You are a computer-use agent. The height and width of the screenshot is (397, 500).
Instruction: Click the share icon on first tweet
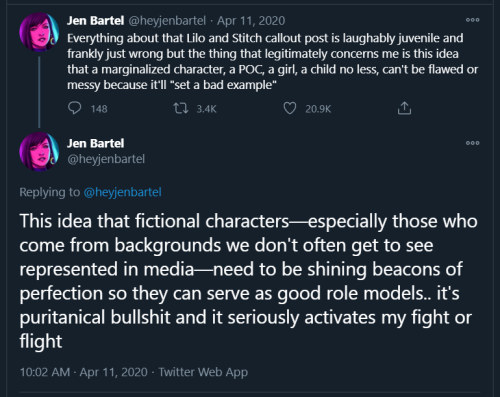(404, 108)
